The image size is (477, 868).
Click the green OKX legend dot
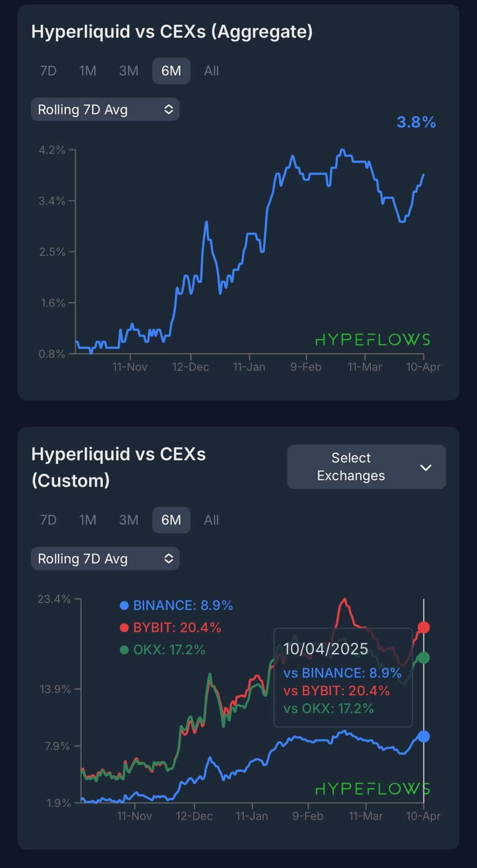click(x=124, y=650)
